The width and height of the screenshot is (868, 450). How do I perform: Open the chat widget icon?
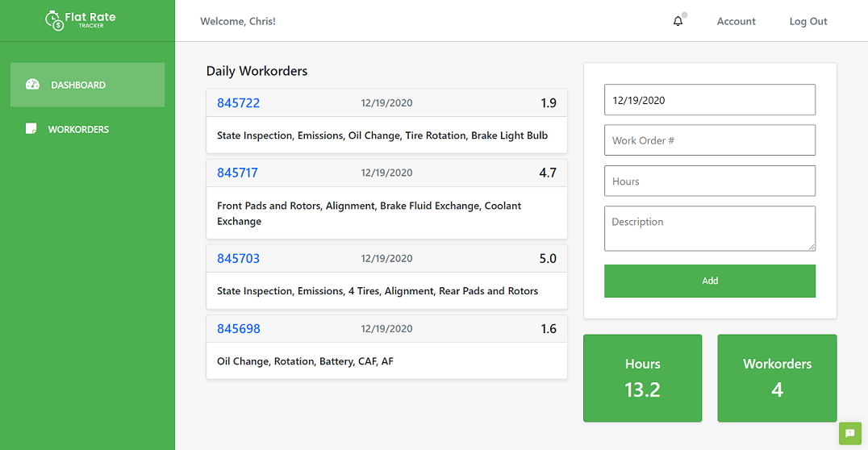[x=849, y=433]
